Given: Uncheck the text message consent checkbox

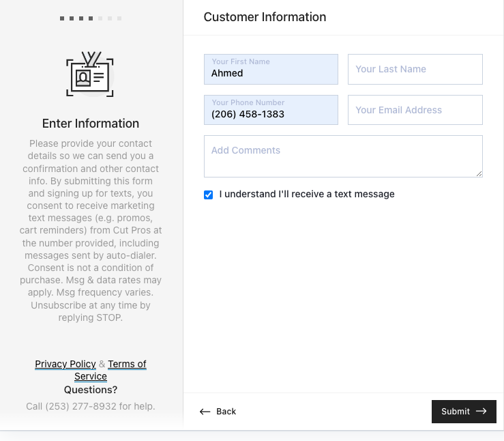Looking at the screenshot, I should point(208,195).
